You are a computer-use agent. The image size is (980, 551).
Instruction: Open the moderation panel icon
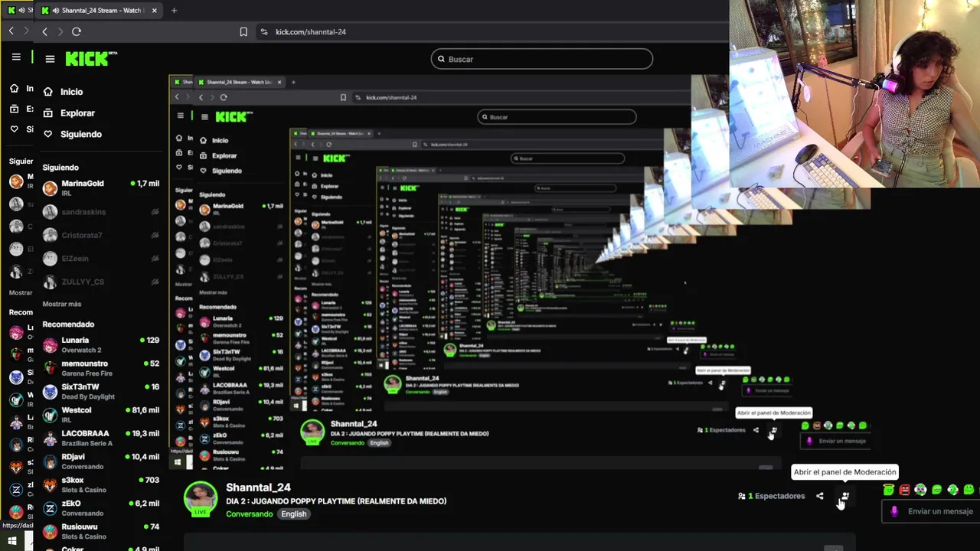coord(844,496)
